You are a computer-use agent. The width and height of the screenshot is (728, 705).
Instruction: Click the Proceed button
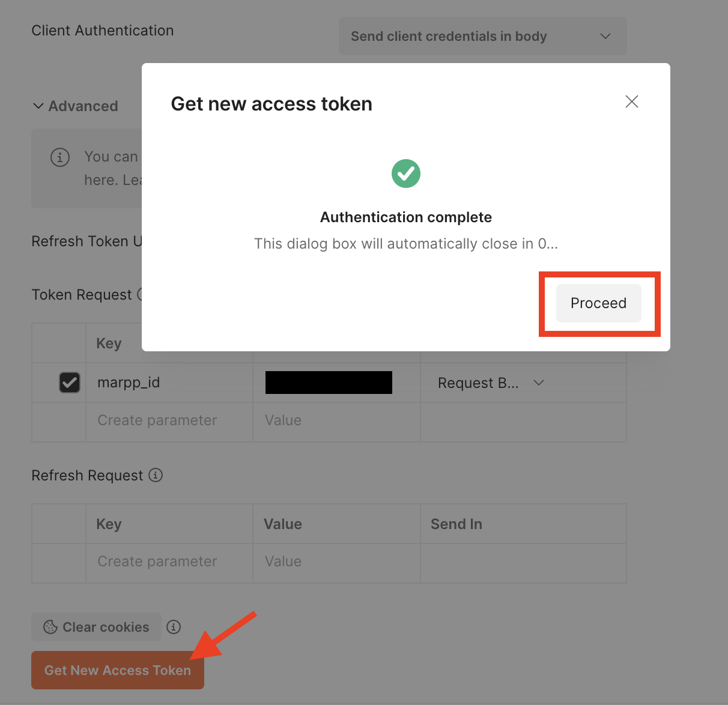coord(598,303)
